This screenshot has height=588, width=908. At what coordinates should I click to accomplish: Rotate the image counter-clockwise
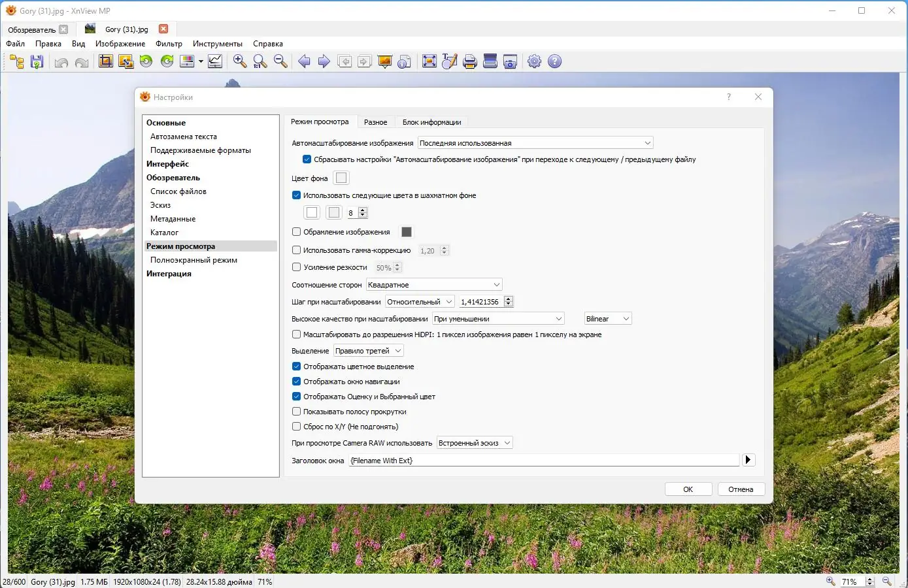tap(146, 62)
